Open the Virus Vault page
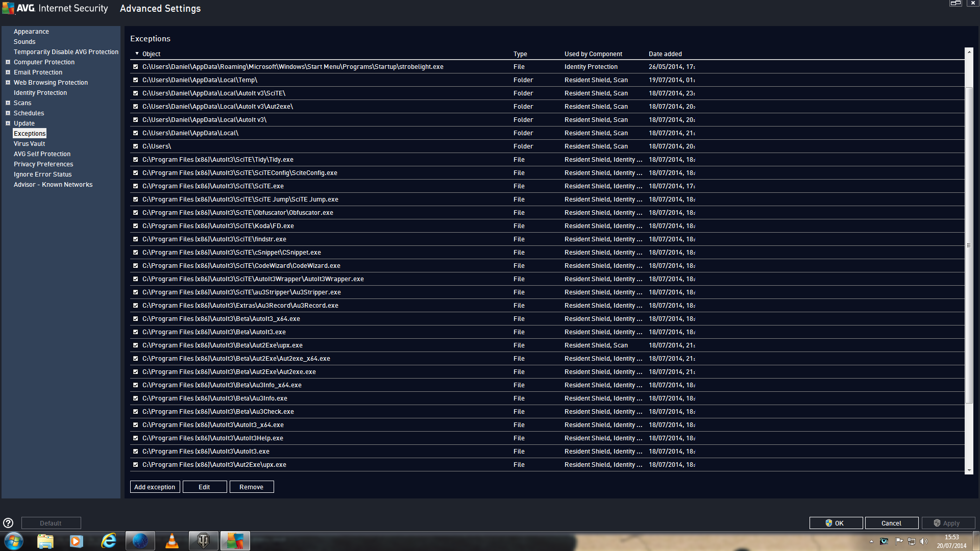This screenshot has height=551, width=980. pyautogui.click(x=29, y=144)
